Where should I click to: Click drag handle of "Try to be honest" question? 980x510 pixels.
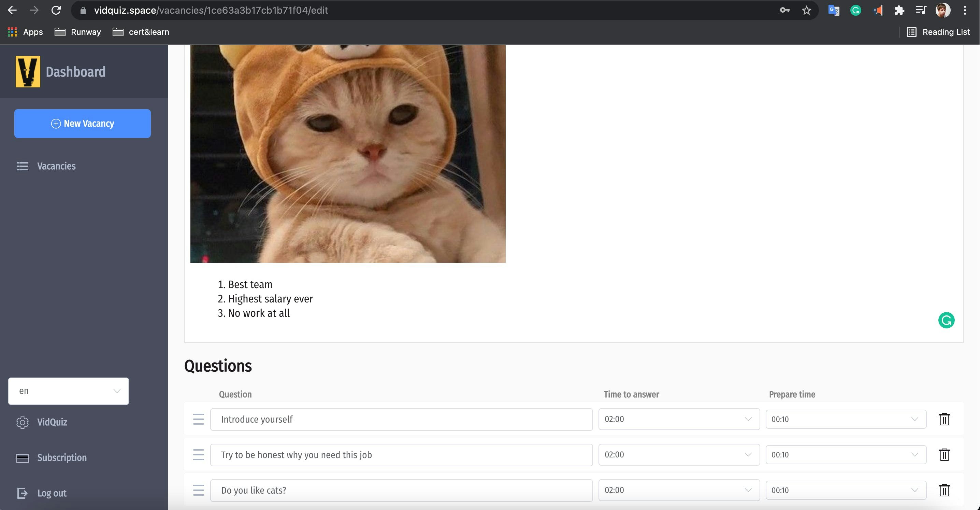tap(198, 455)
